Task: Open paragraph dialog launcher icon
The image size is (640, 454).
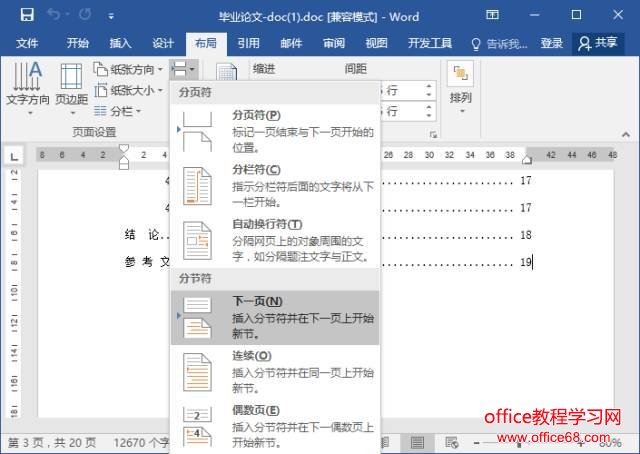Action: tap(433, 134)
